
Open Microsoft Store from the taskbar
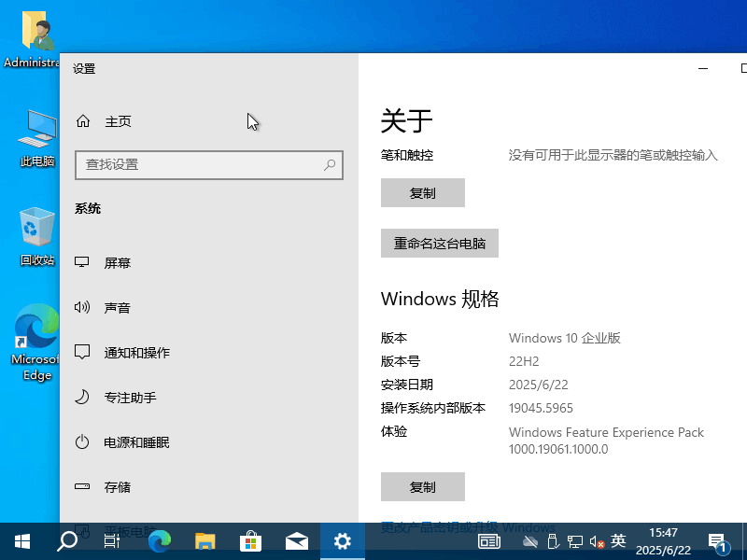[250, 541]
